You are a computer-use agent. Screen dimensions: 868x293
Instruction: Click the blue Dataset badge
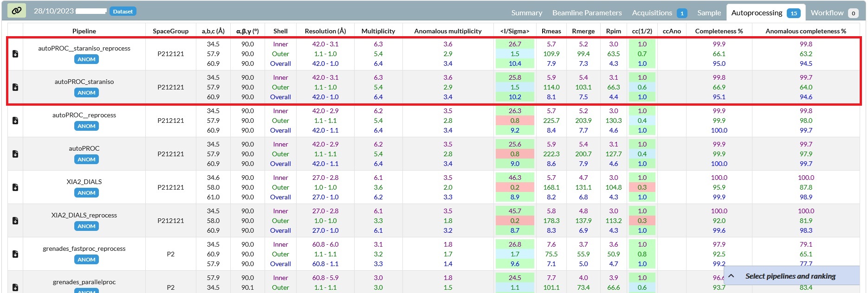(123, 11)
